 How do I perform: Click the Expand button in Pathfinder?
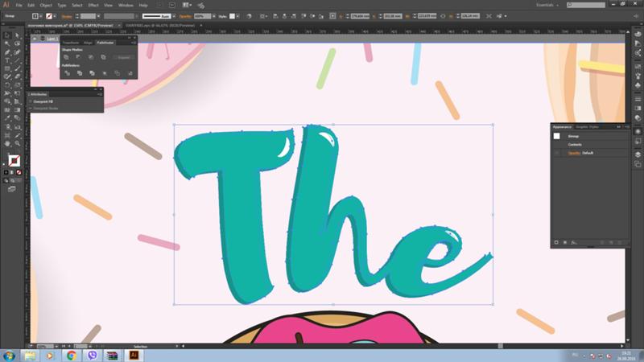pyautogui.click(x=124, y=57)
